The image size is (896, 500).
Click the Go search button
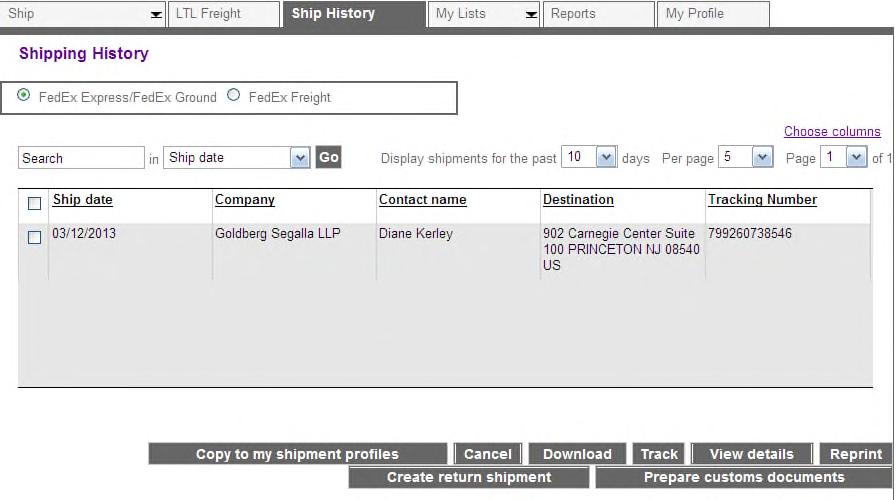(x=329, y=157)
